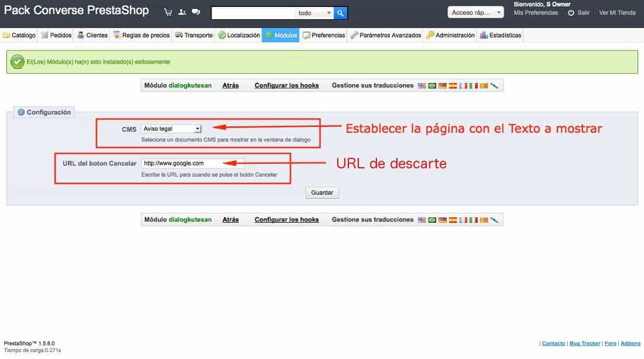Click the Bug Tracker footer link
The width and height of the screenshot is (644, 359).
point(585,343)
